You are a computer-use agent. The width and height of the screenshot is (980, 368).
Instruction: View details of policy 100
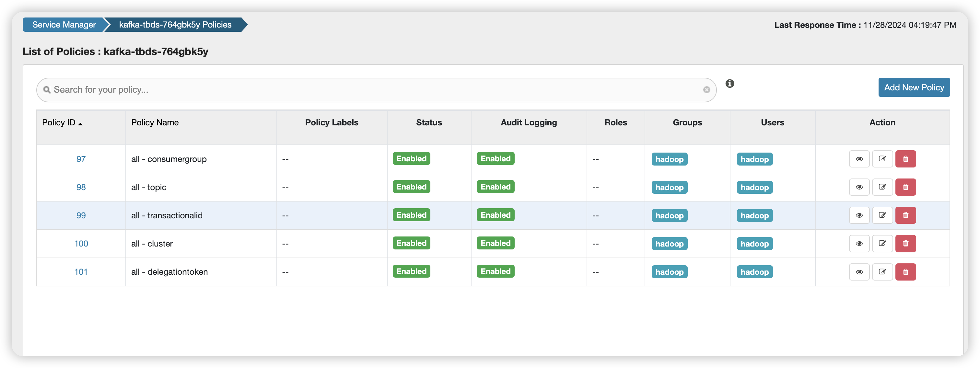point(859,243)
